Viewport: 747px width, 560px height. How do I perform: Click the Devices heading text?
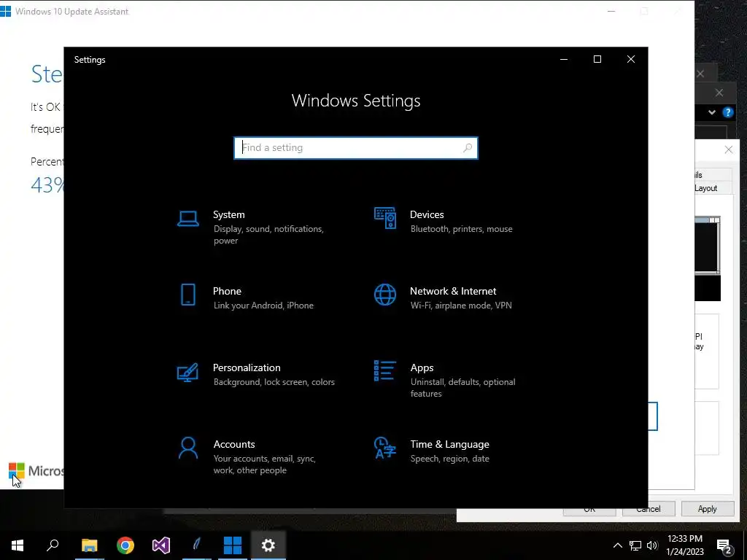pos(427,215)
